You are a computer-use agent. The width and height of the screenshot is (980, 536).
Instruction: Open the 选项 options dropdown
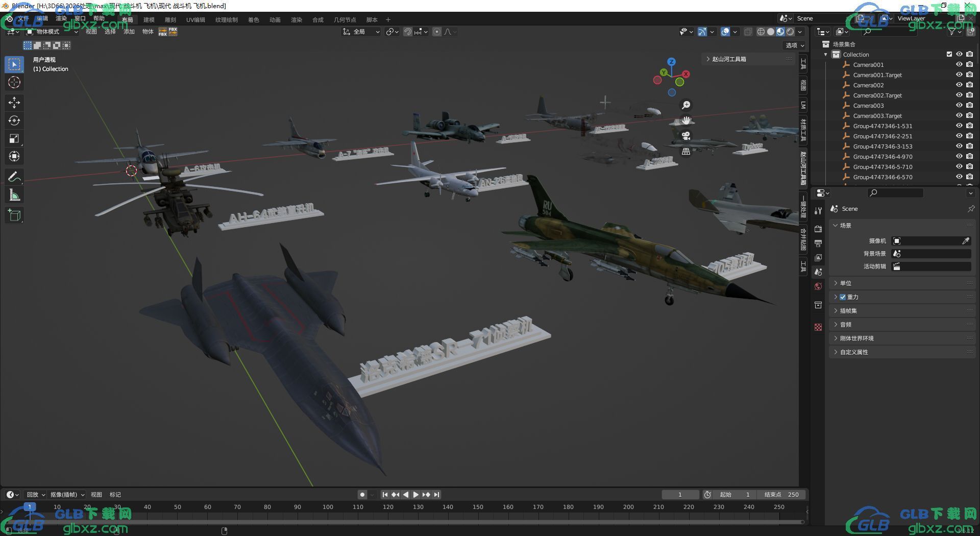click(x=794, y=45)
